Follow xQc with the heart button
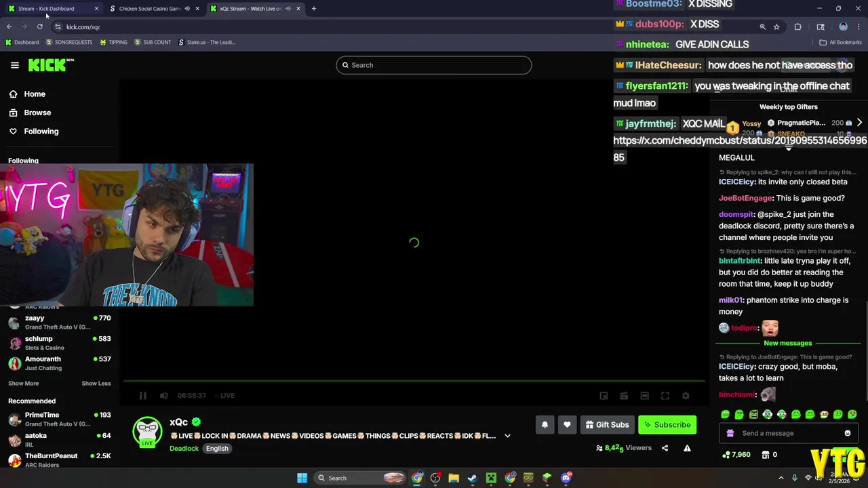The image size is (868, 488). (x=567, y=425)
